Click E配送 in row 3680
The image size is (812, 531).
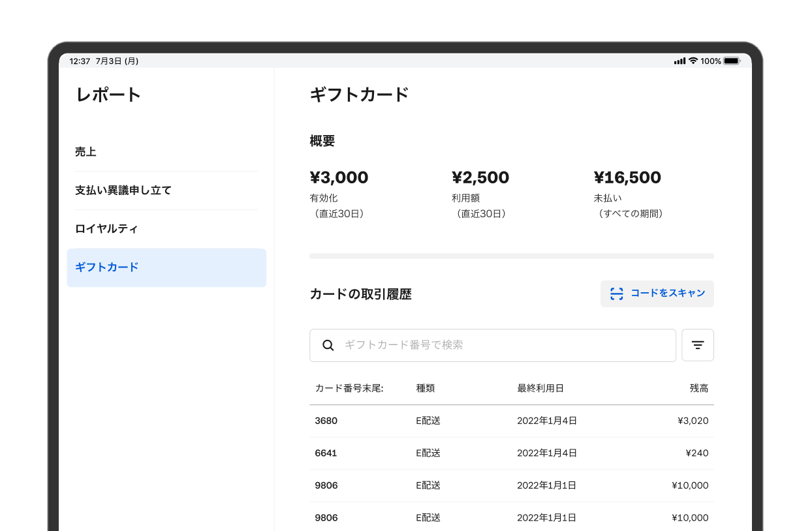428,421
